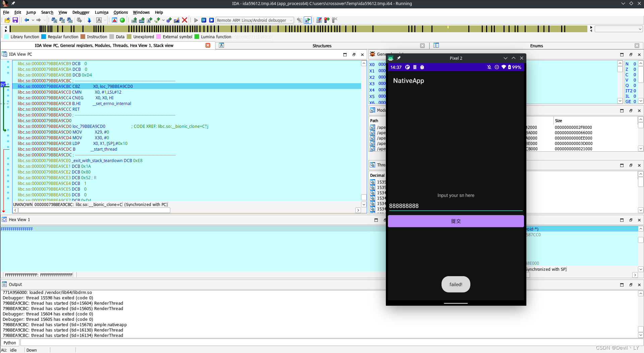Screen dimensions: 644x353
Task: Click the Structures tab A icon
Action: [x=221, y=45]
